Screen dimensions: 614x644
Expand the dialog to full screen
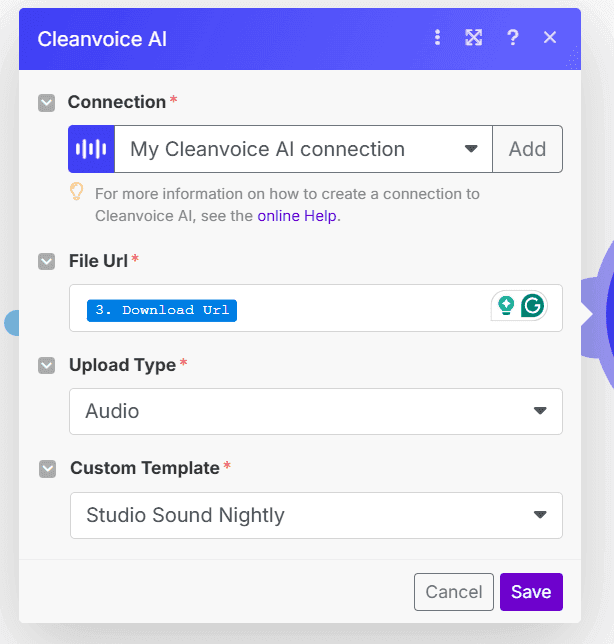click(x=474, y=38)
